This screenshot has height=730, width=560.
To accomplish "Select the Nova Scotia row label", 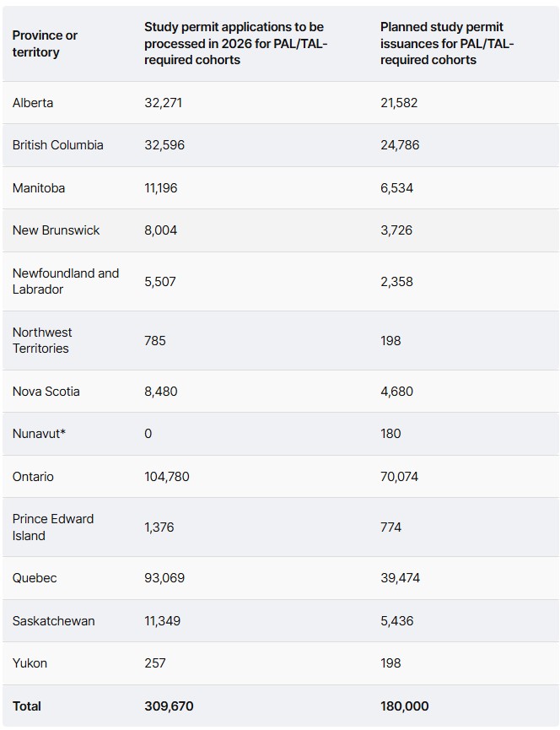I will [46, 392].
